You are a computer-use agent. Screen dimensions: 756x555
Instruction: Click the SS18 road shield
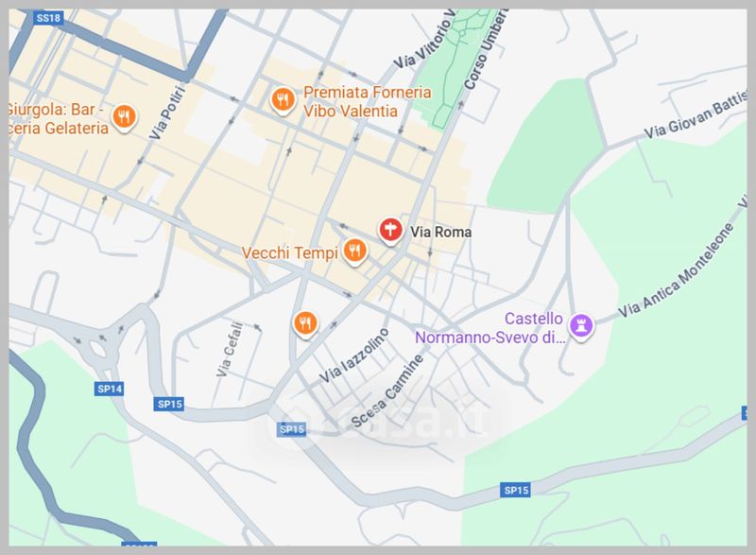pyautogui.click(x=49, y=18)
